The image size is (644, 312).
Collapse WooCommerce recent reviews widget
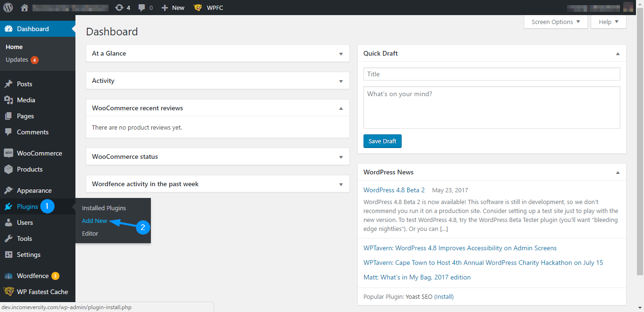[x=341, y=108]
